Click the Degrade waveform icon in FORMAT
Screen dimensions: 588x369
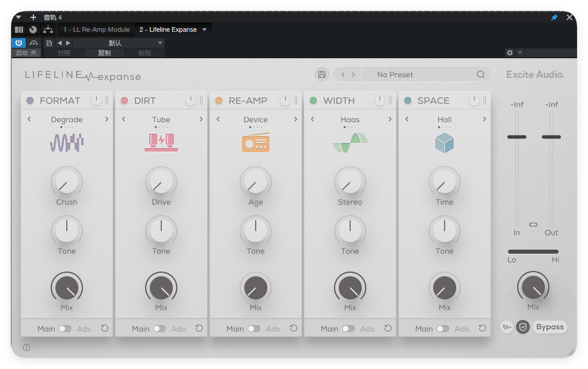tap(67, 143)
